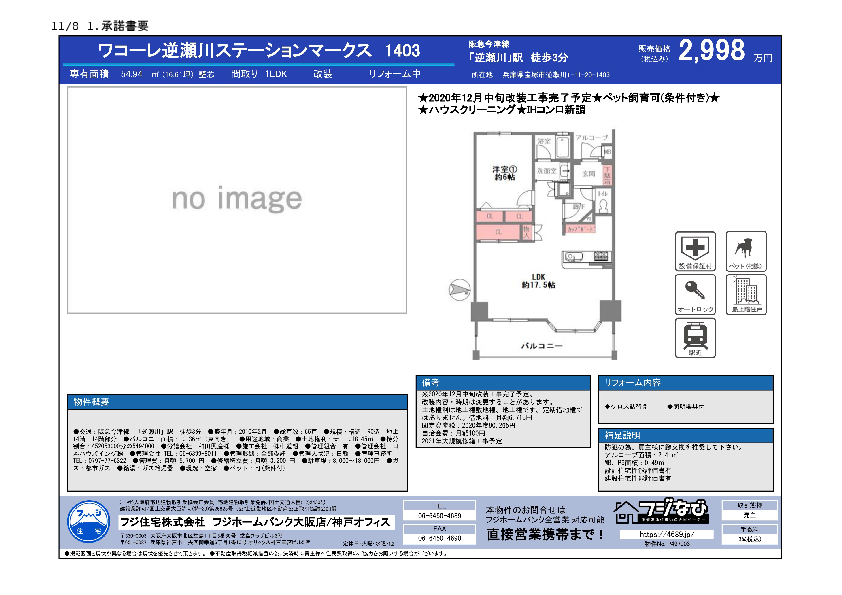Select the auto-lock key icon
Viewport: 842px width, 595px height.
(694, 293)
